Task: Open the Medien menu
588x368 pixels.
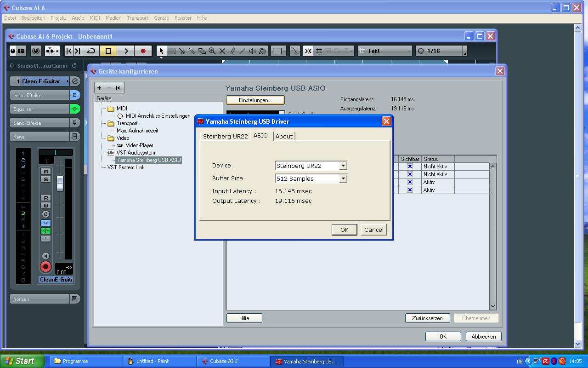Action: tap(113, 18)
